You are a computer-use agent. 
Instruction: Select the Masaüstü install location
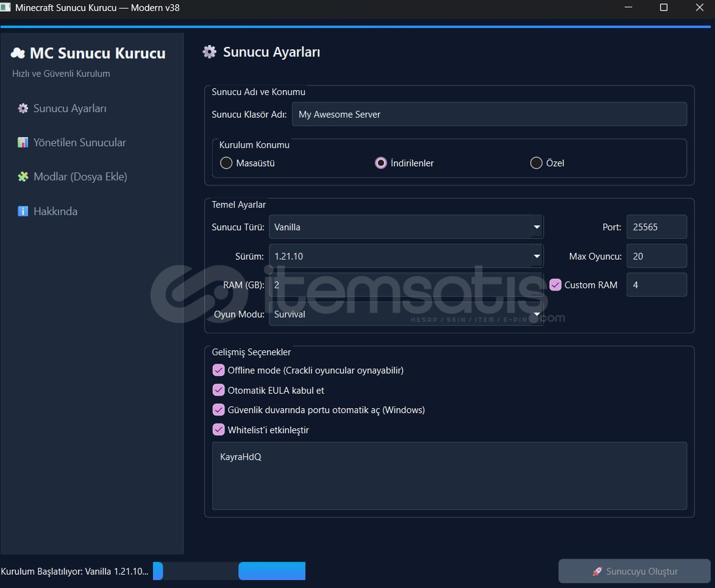click(226, 163)
